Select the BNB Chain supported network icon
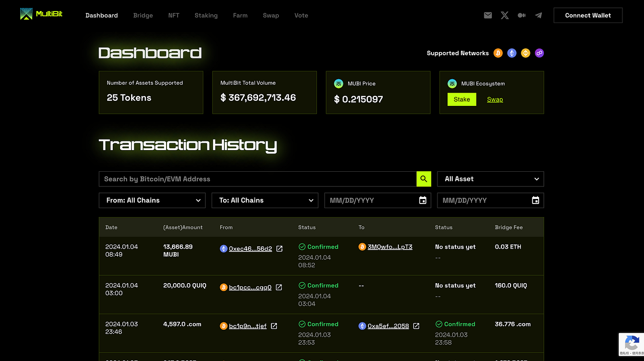 point(526,53)
